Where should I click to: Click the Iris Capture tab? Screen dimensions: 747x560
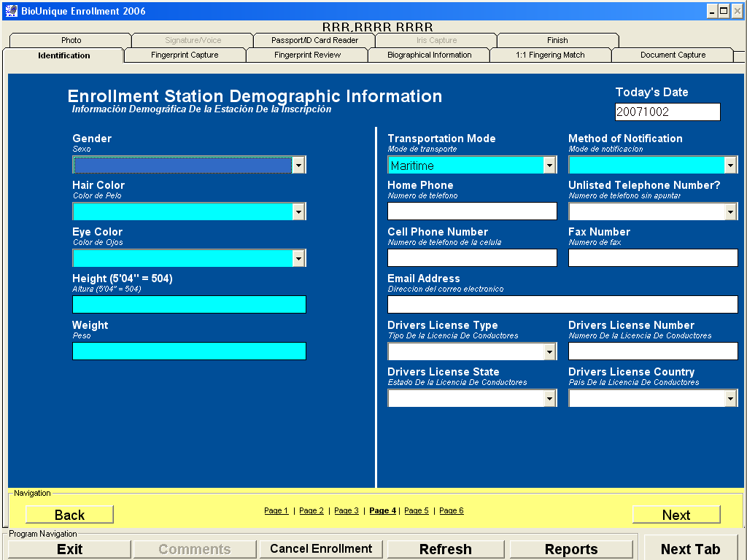pos(436,41)
